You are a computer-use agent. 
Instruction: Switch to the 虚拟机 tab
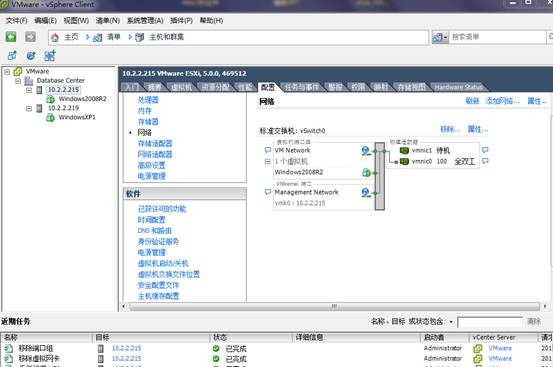(x=181, y=87)
